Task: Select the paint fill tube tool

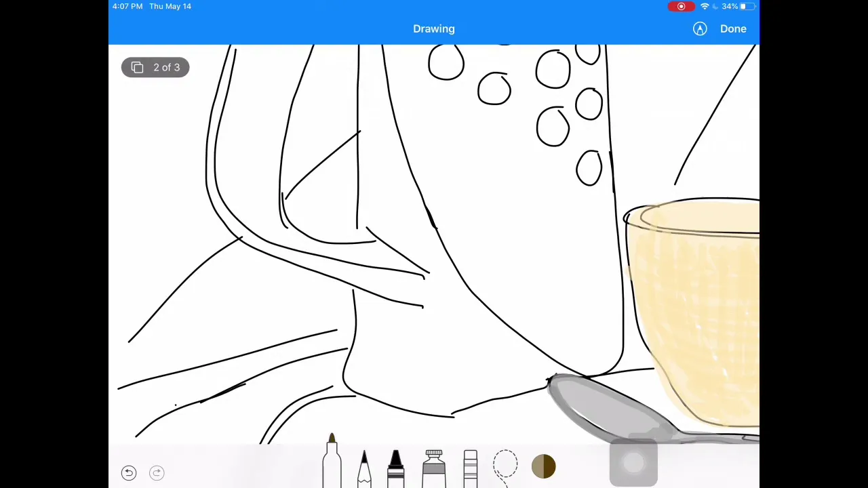Action: click(x=434, y=468)
